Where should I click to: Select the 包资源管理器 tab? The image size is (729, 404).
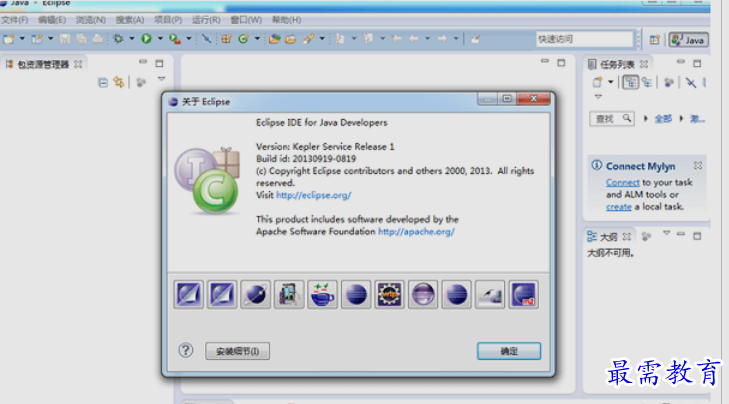pos(43,64)
